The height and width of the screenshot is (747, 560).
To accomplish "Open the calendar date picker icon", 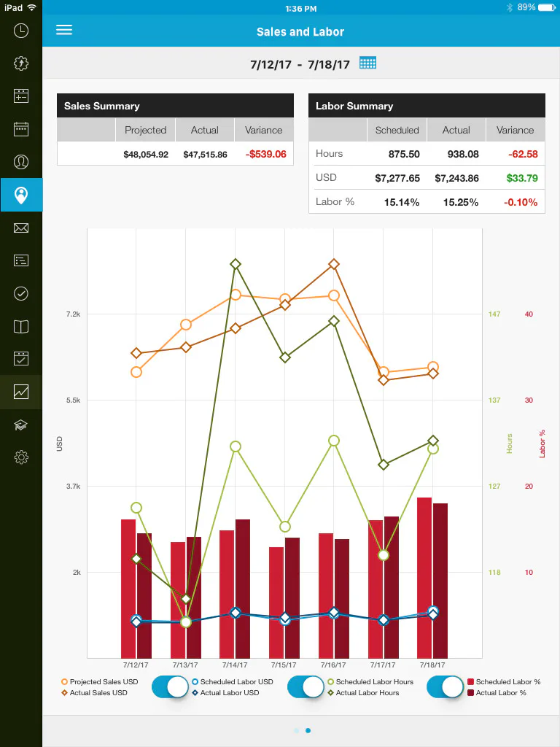I will coord(367,63).
